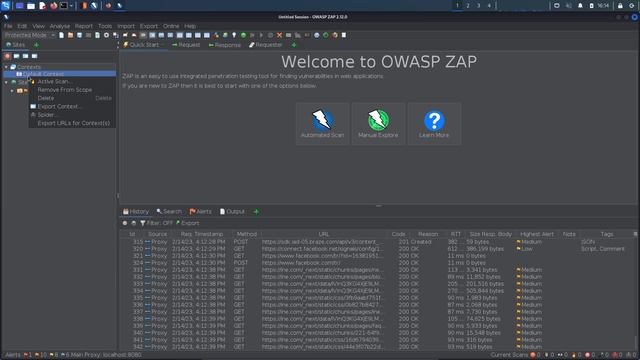This screenshot has width=640, height=360.
Task: Click the Options gear toolbar icon
Action: pos(106,35)
